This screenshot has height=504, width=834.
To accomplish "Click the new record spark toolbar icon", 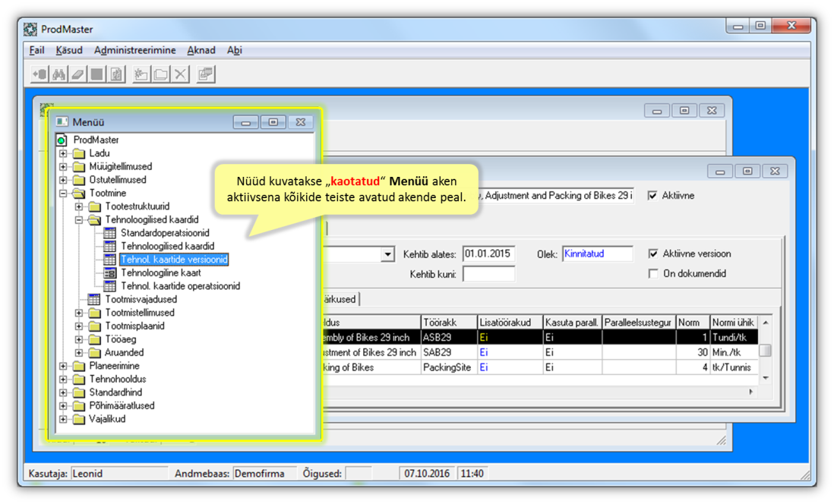I will [141, 74].
